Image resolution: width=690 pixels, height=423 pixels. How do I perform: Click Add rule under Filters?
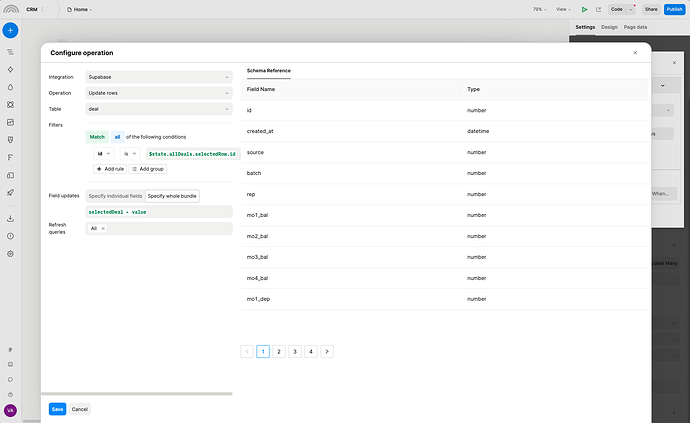(x=110, y=169)
